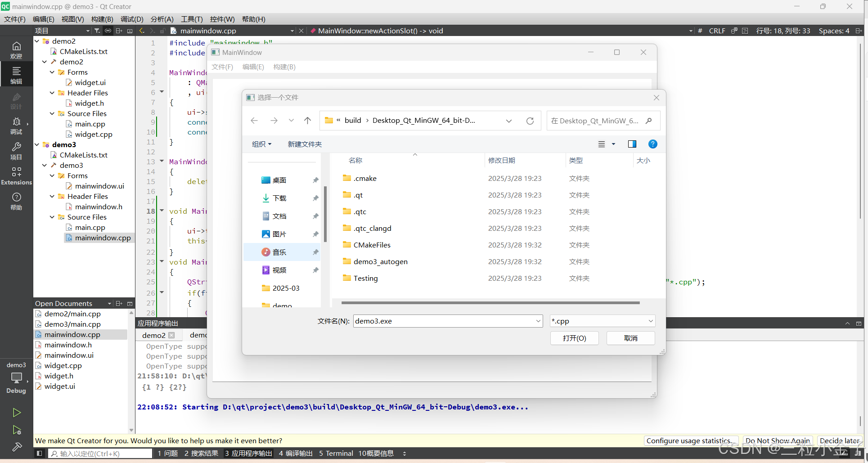Open file dialog help question mark
868x463 pixels.
[653, 144]
